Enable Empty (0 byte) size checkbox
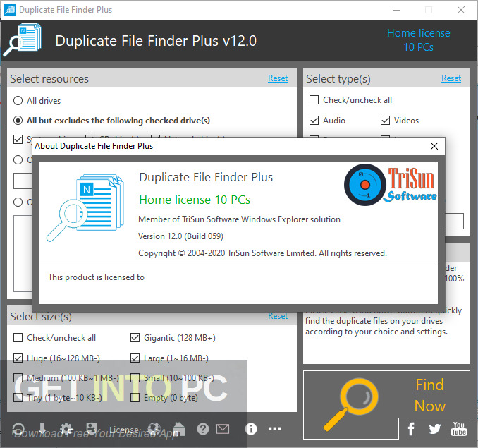 point(135,398)
